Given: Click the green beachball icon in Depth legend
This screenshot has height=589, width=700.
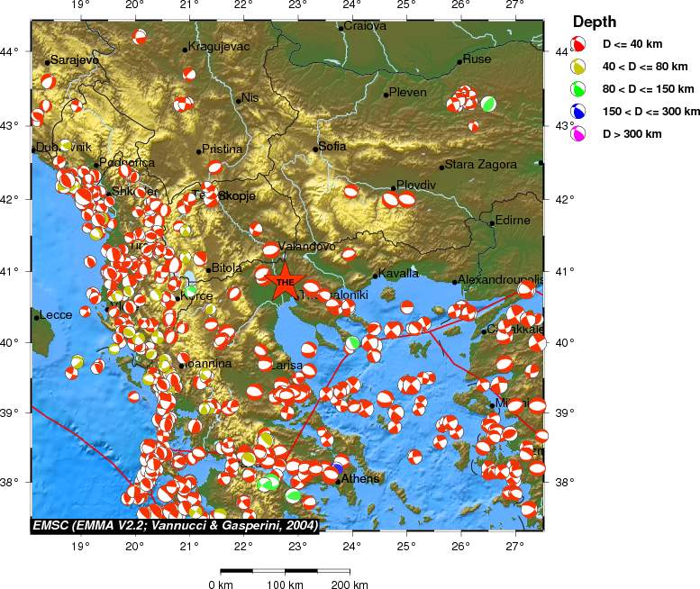Looking at the screenshot, I should tap(578, 88).
